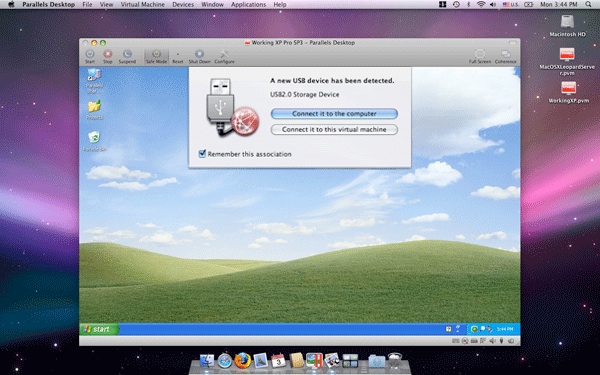This screenshot has width=600, height=375.
Task: Click the Reset toolbar button
Action: (178, 57)
